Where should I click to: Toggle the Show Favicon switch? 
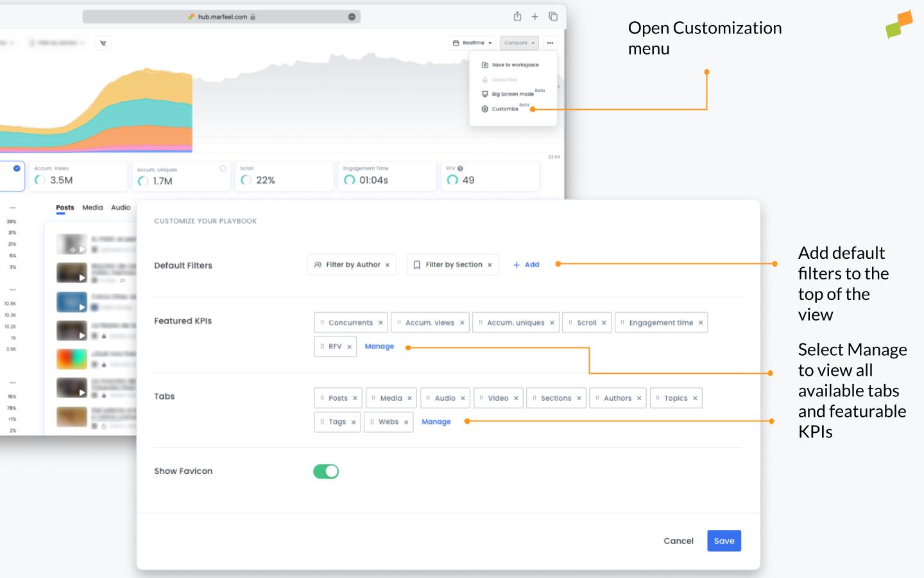[x=326, y=471]
